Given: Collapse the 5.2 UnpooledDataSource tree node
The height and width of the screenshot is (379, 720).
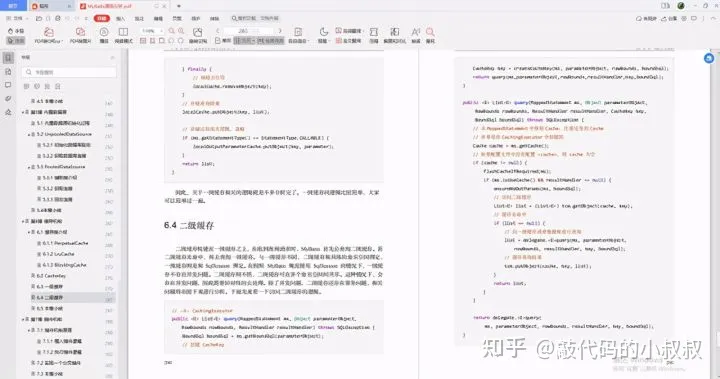Looking at the screenshot, I should pos(29,135).
